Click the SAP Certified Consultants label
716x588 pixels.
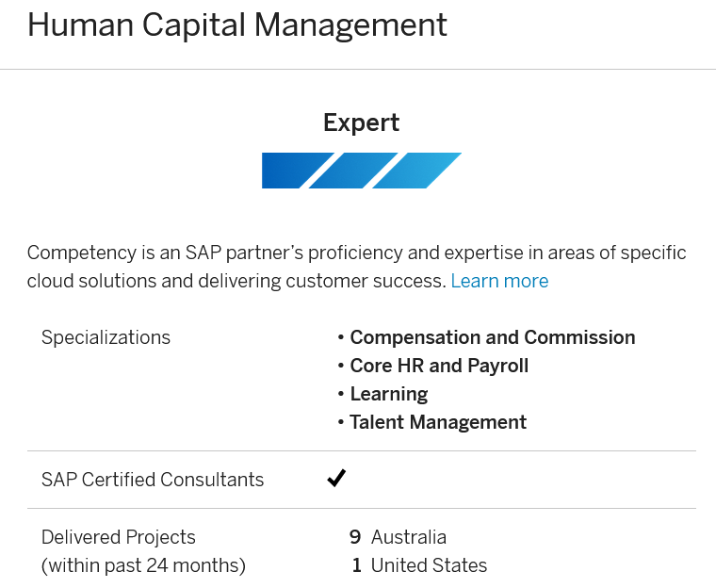coord(153,480)
